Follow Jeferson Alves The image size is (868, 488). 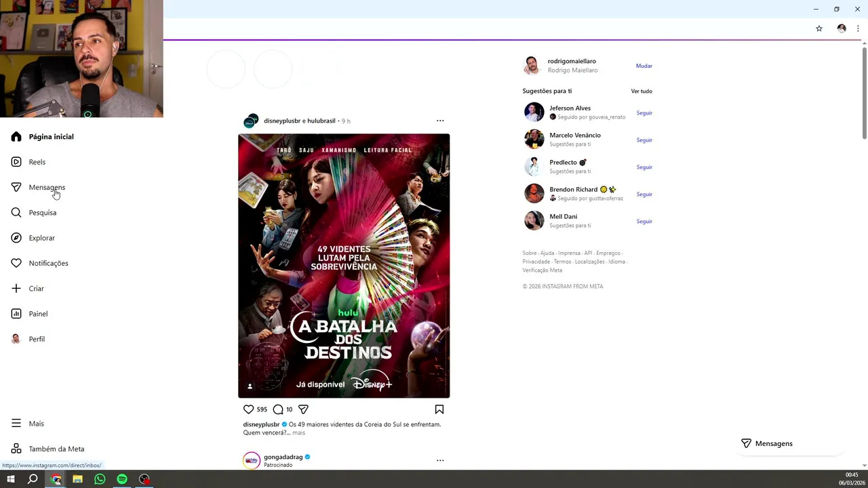pyautogui.click(x=644, y=113)
